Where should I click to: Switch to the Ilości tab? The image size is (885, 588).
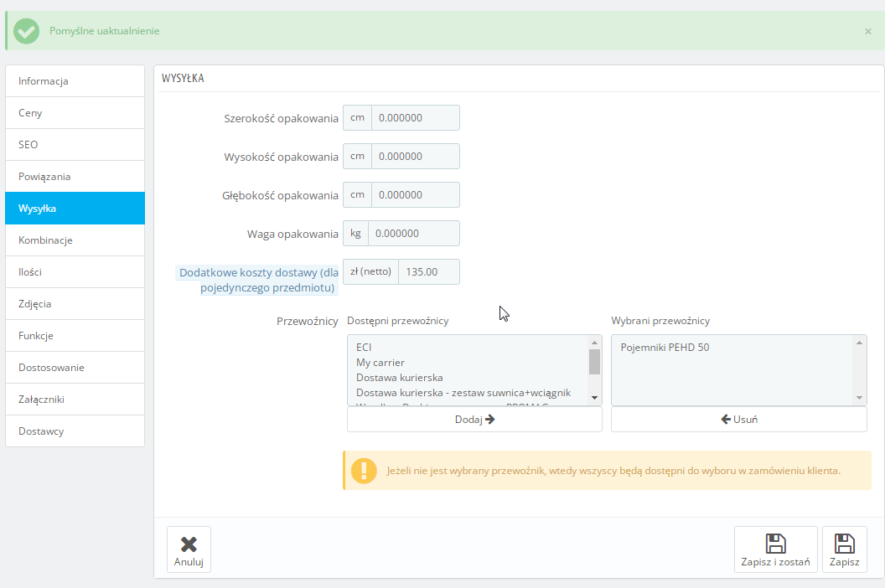tap(75, 272)
